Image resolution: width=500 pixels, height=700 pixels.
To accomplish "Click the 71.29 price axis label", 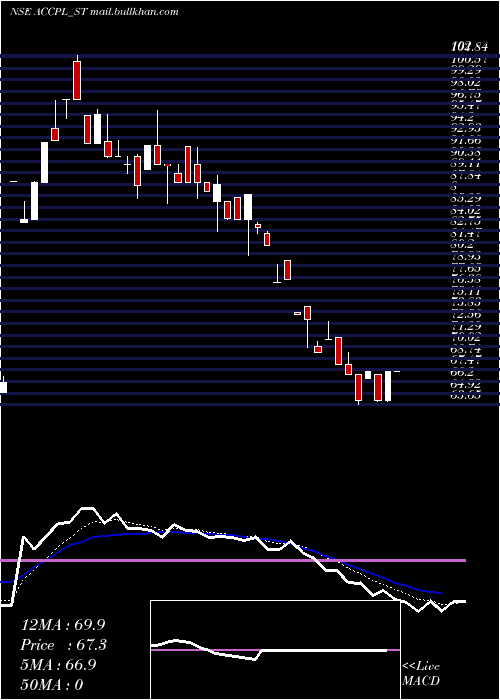I will coord(467,328).
